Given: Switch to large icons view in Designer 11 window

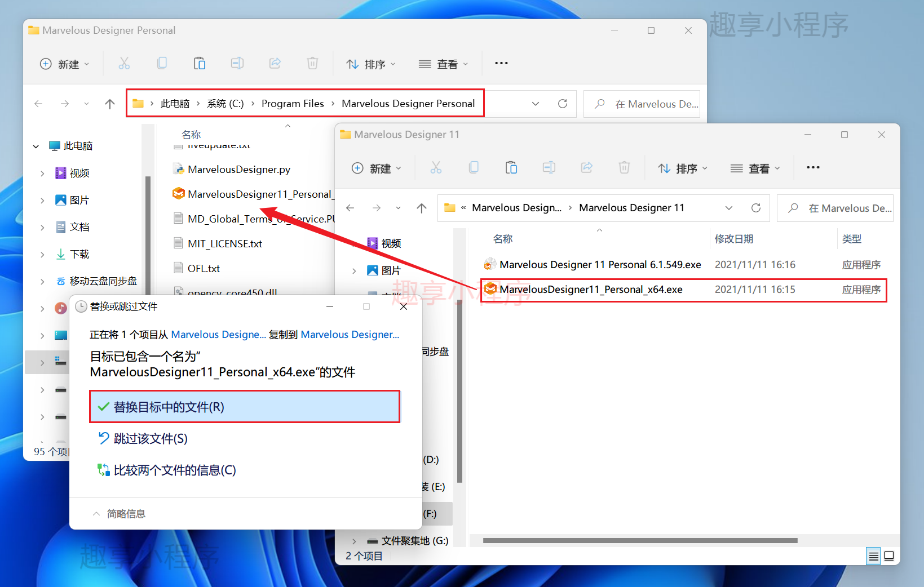Looking at the screenshot, I should [x=889, y=556].
